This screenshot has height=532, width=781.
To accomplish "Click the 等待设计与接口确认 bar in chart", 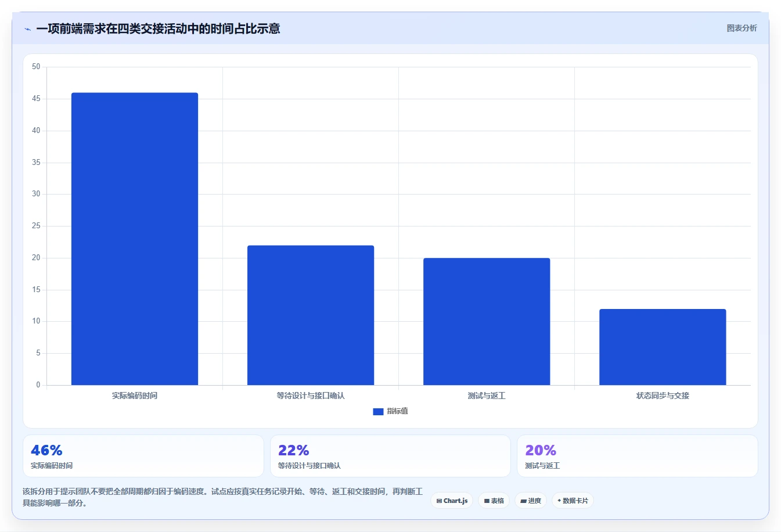I will point(311,315).
